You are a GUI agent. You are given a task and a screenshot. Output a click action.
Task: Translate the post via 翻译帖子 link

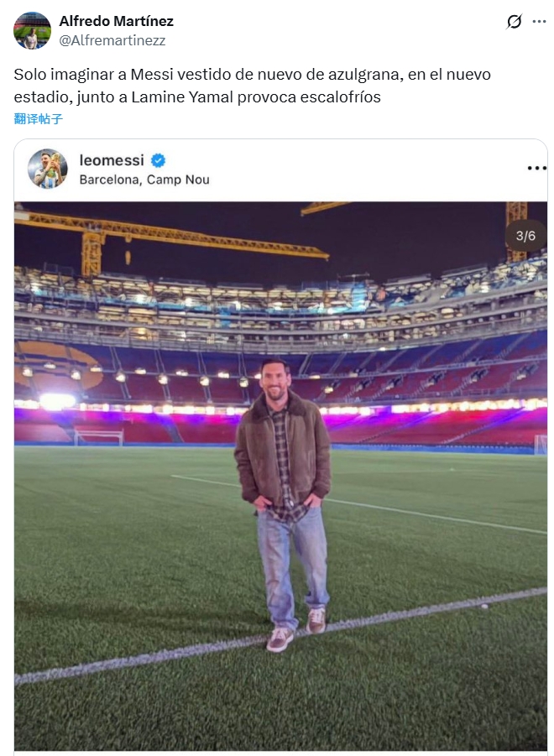[x=39, y=119]
